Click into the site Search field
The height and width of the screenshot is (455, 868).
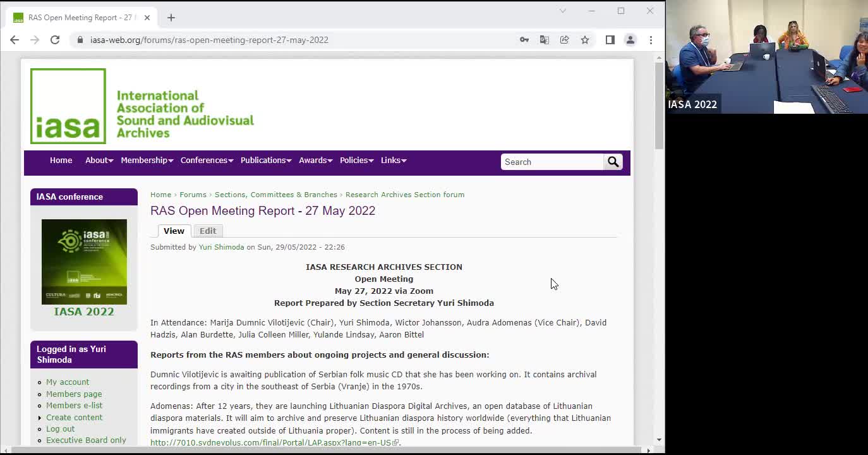point(553,162)
